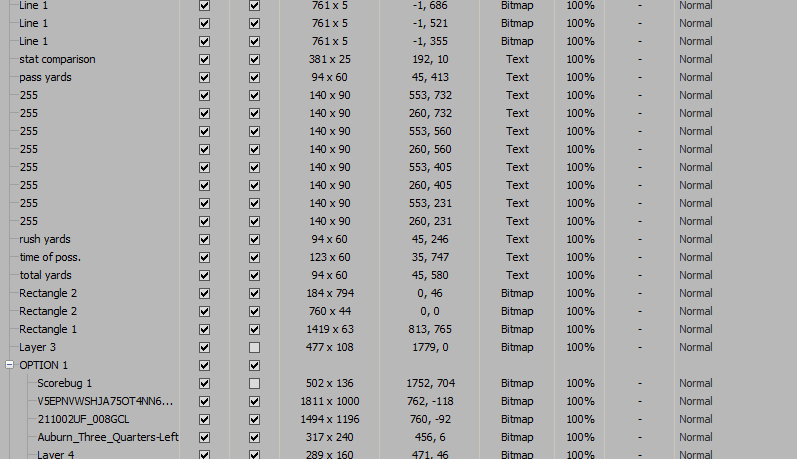The height and width of the screenshot is (459, 797).
Task: Click the Normal blend mode for Layer 3
Action: (695, 347)
